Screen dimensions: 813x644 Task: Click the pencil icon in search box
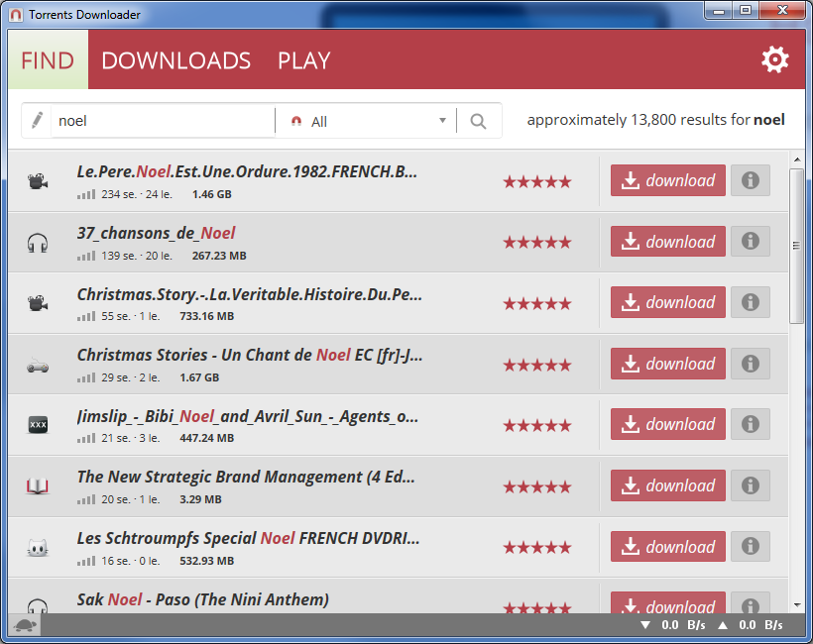tap(37, 120)
